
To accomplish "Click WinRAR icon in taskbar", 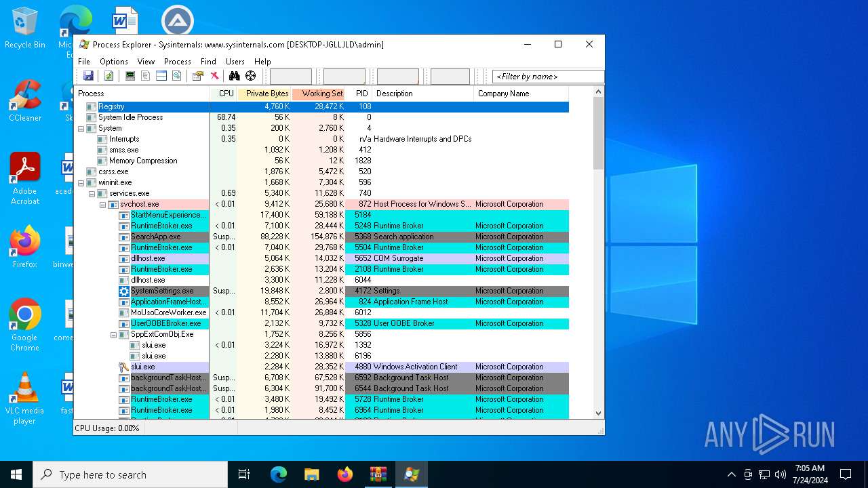I will 378,474.
